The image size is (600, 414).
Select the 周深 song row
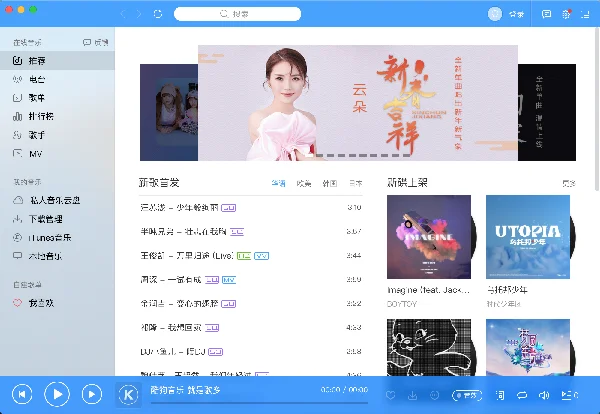coord(251,280)
